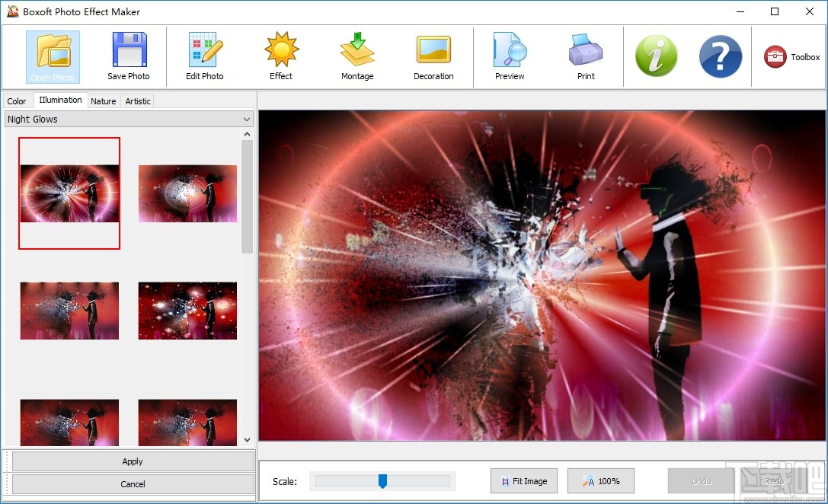The image size is (828, 504).
Task: Set zoom to 100%
Action: pyautogui.click(x=600, y=480)
